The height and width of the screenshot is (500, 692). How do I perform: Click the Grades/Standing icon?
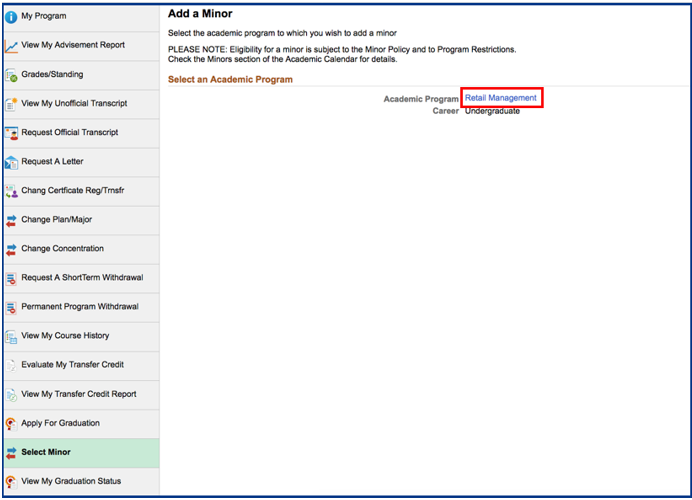click(11, 75)
